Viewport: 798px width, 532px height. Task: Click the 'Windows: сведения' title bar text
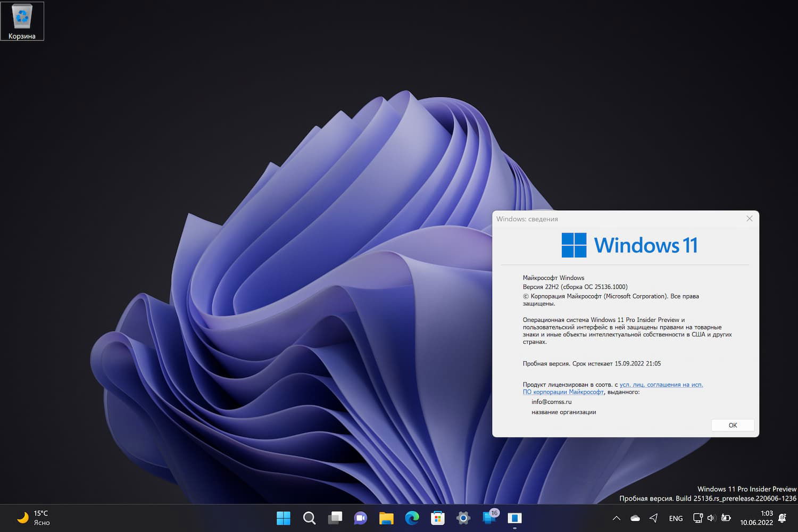coord(527,219)
